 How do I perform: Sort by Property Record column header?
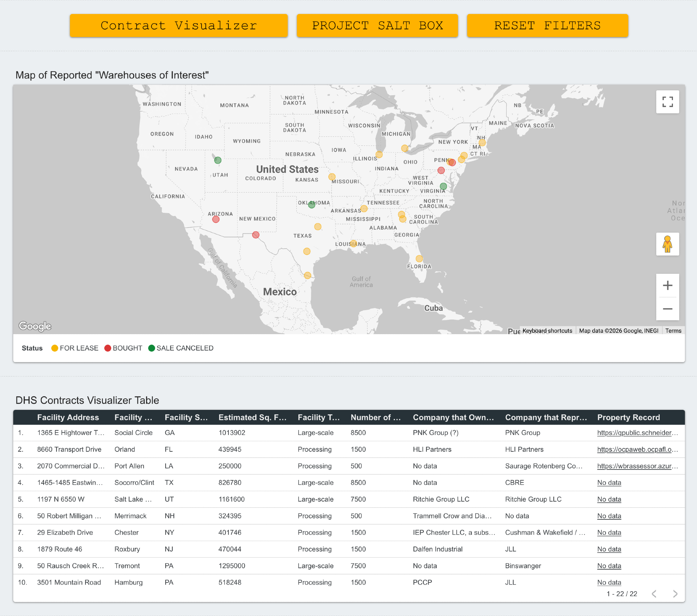pos(628,418)
